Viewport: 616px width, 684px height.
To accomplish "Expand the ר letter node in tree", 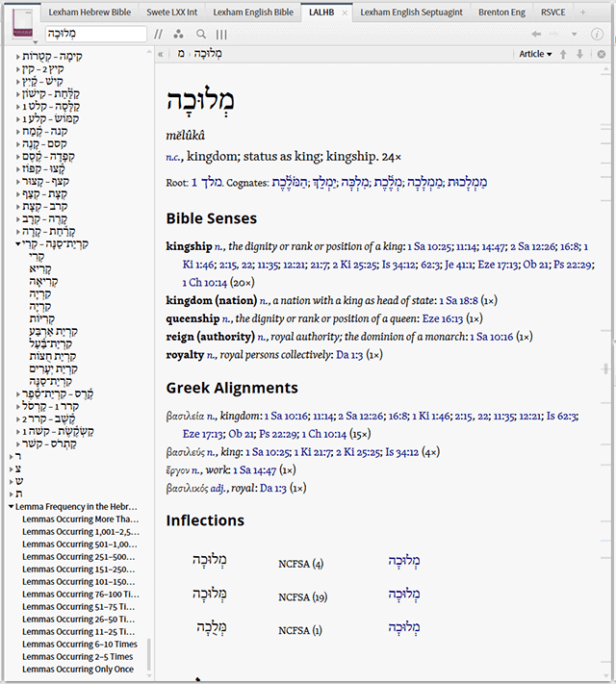I will coord(12,457).
